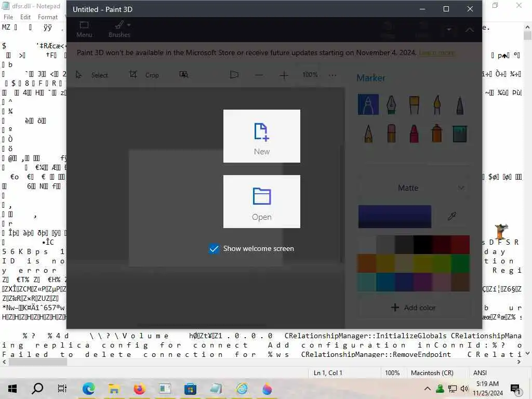The width and height of the screenshot is (532, 399).
Task: Click ANSI encoding status bar entry
Action: pos(480,373)
